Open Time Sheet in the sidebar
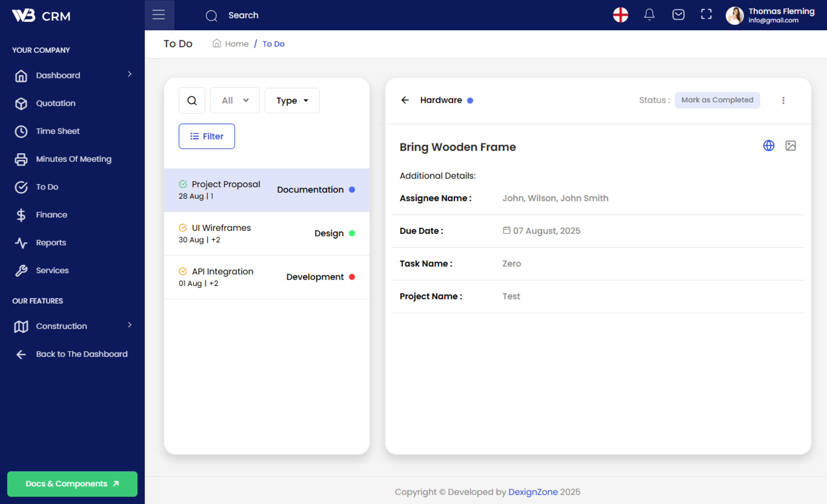This screenshot has height=504, width=827. (58, 131)
